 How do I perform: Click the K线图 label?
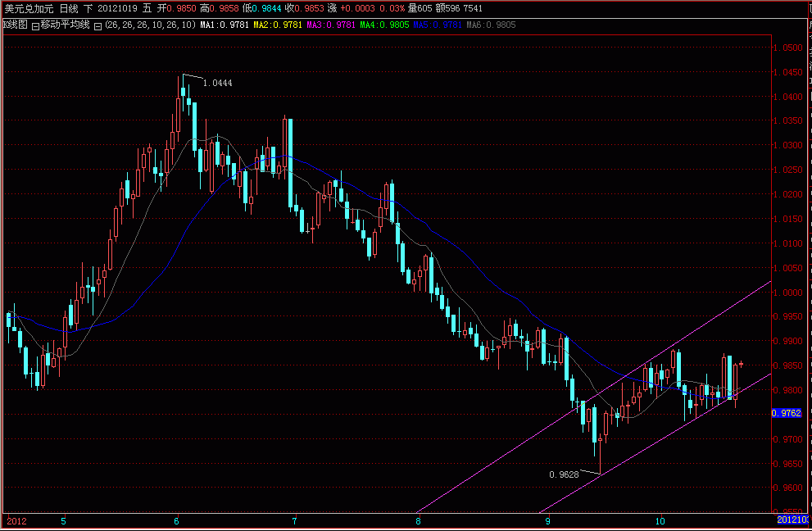click(x=16, y=25)
